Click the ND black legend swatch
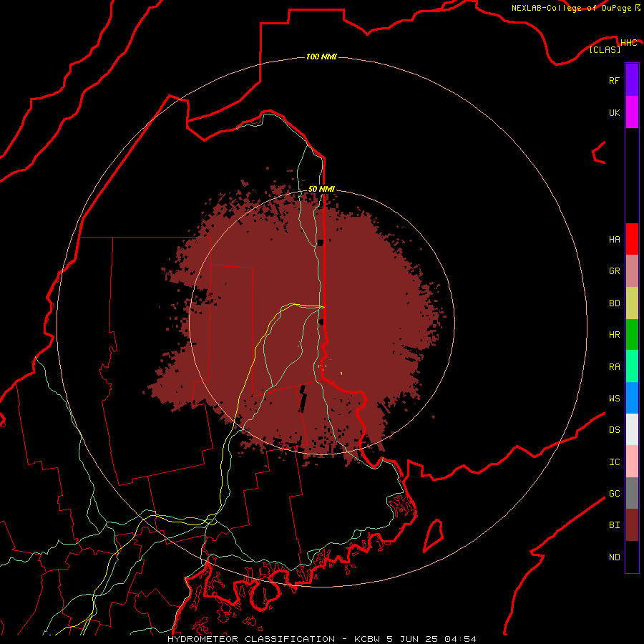 click(x=632, y=557)
